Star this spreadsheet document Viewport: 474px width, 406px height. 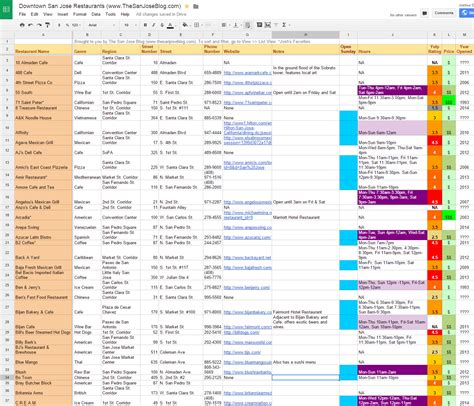pos(187,6)
